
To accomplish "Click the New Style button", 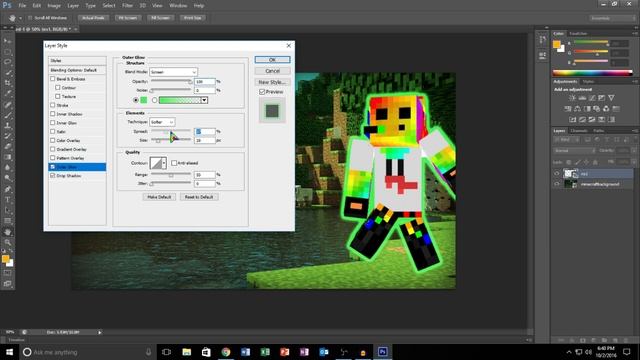I will click(272, 82).
